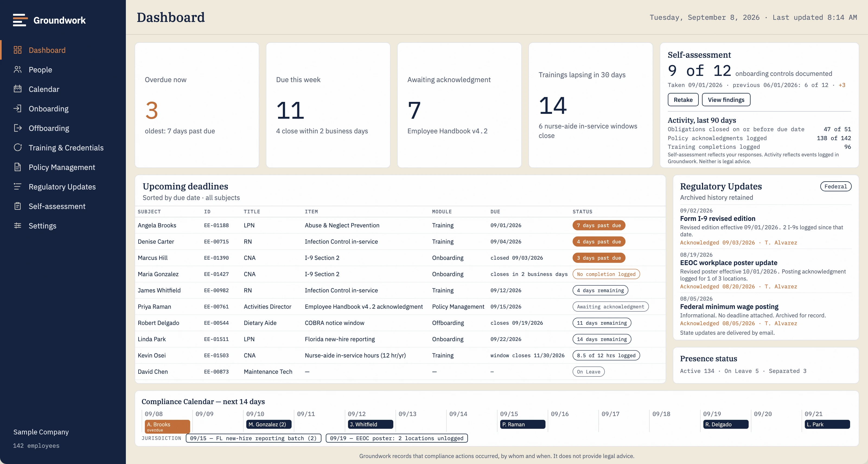Click the R. Delgado calendar chip
Viewport: 868px width, 464px height.
[726, 424]
